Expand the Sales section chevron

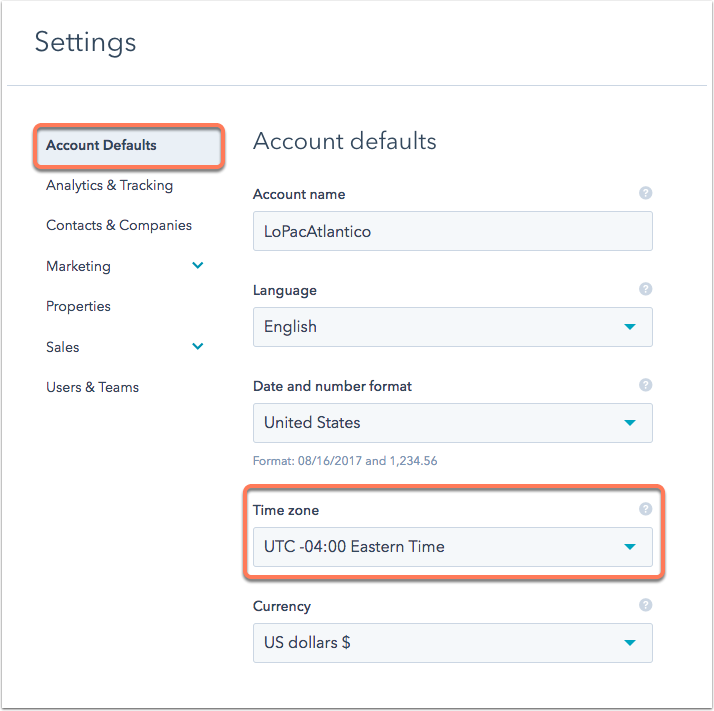tap(198, 346)
